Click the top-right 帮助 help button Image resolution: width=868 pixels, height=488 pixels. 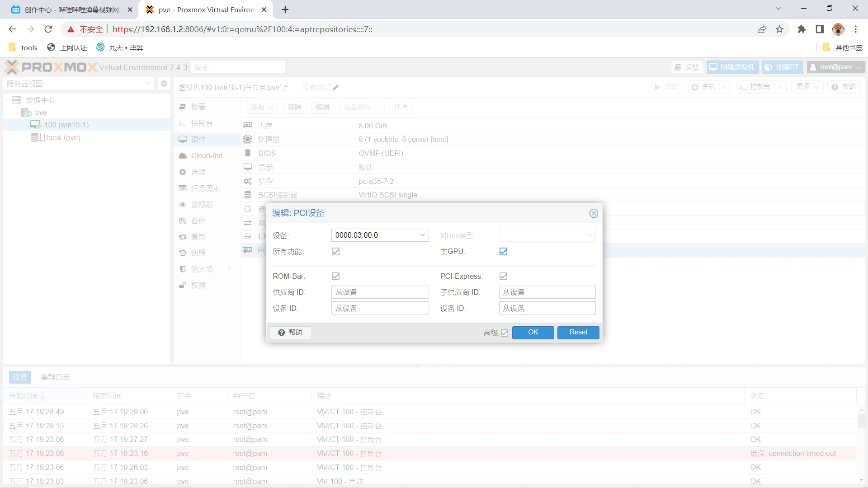coord(844,86)
